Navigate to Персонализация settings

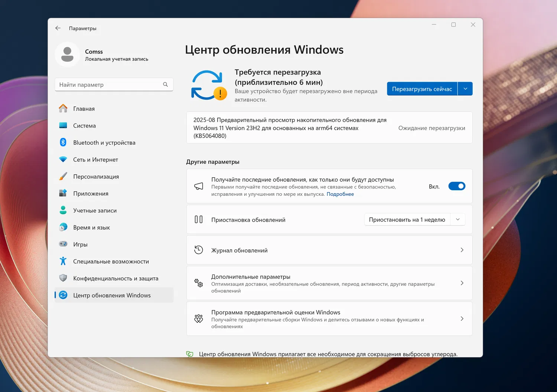[x=114, y=177]
